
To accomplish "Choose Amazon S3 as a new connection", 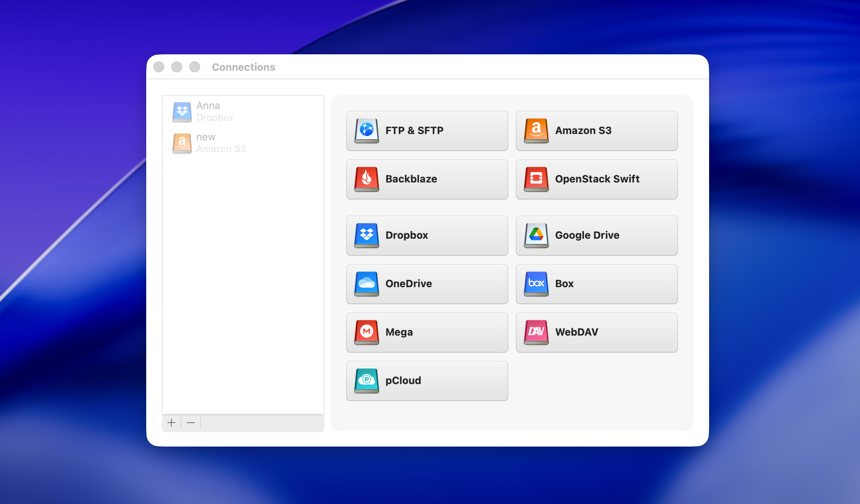I will (597, 130).
